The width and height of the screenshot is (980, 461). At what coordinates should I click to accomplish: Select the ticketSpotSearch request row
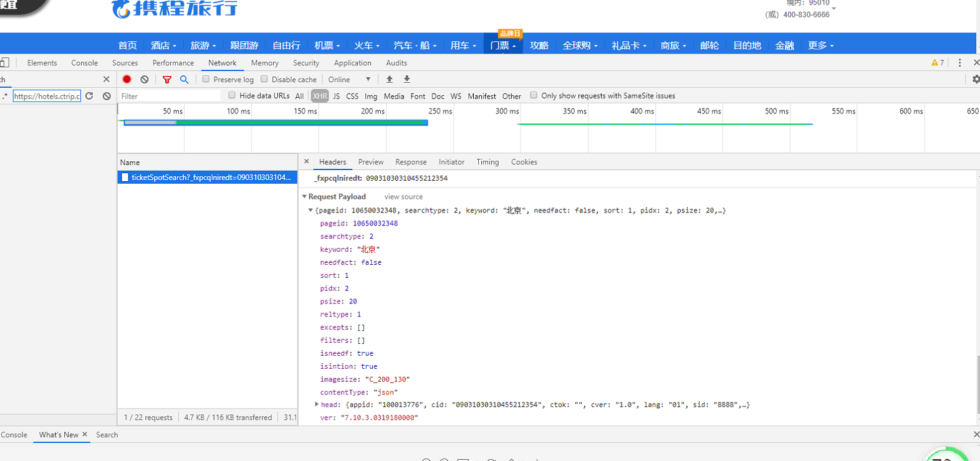[208, 178]
